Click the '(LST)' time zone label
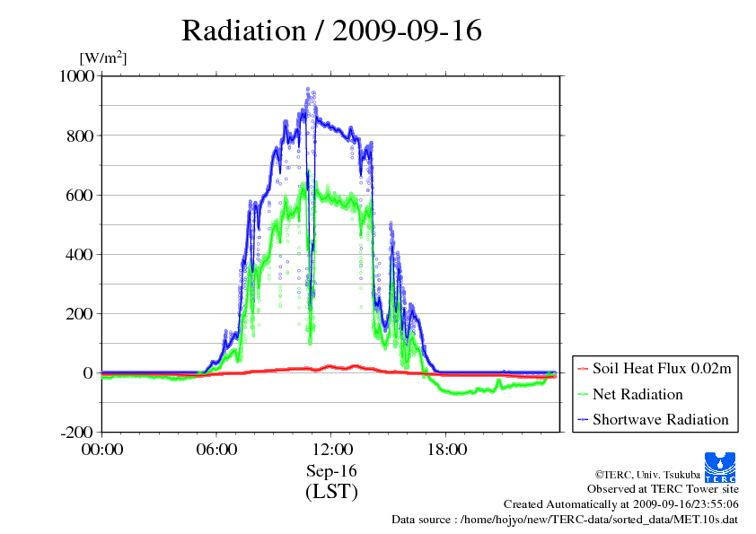Image resolution: width=756 pixels, height=534 pixels. click(x=331, y=492)
